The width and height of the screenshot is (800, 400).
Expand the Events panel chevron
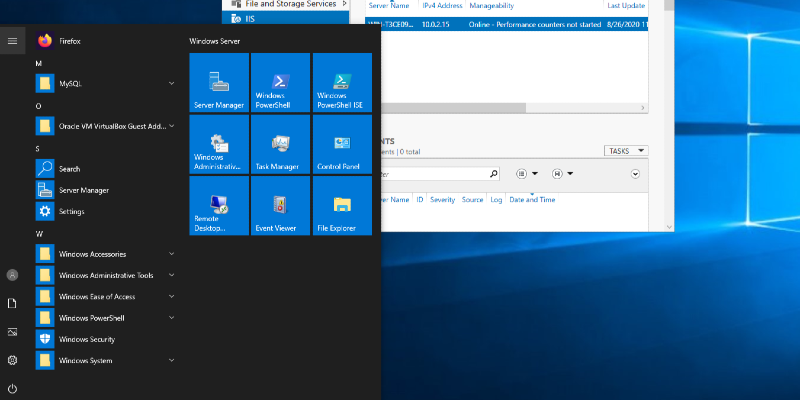635,174
